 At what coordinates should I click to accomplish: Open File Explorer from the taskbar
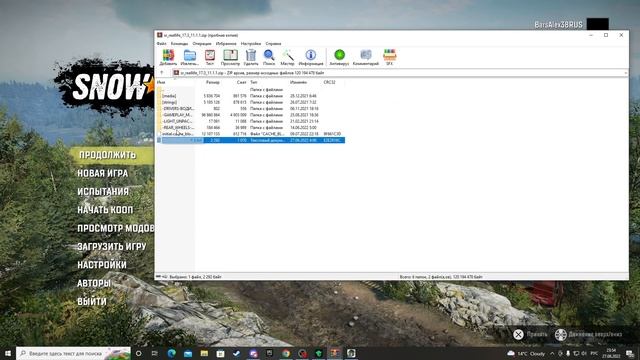tap(204, 353)
